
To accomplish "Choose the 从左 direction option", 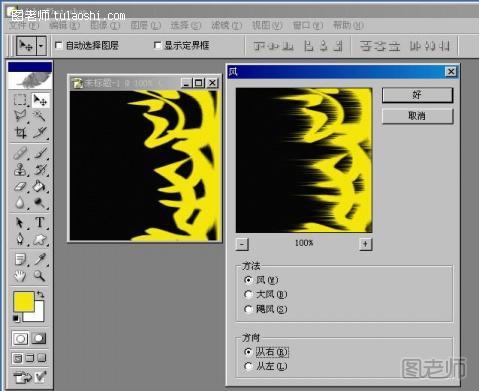I will [x=248, y=366].
